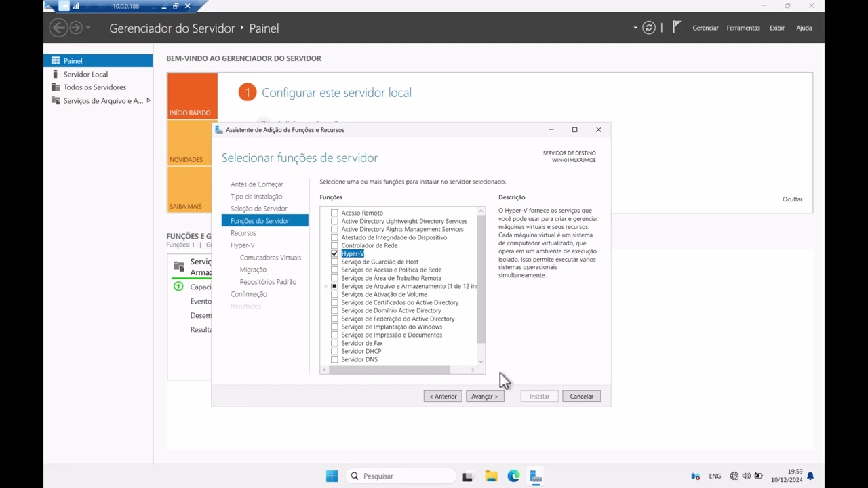Click the storage services tile icon
The width and height of the screenshot is (868, 488).
[x=179, y=266]
